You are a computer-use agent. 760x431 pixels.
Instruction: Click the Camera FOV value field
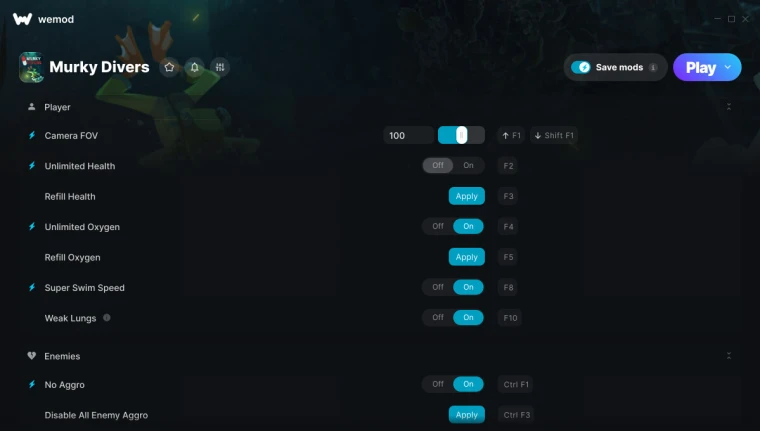pos(409,135)
